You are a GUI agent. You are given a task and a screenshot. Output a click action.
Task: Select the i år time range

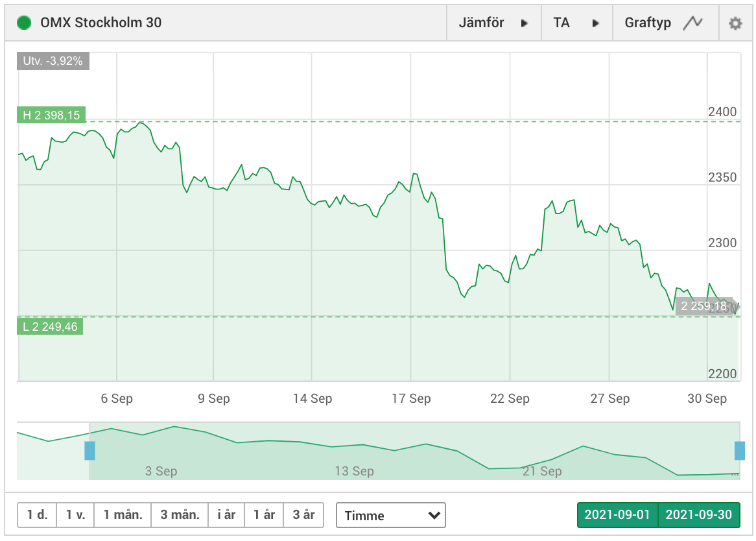pos(226,515)
